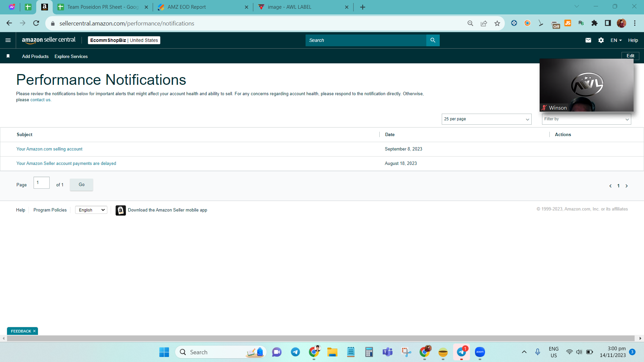Screen dimensions: 644x362
Task: Click the search magnifier button
Action: (x=433, y=40)
